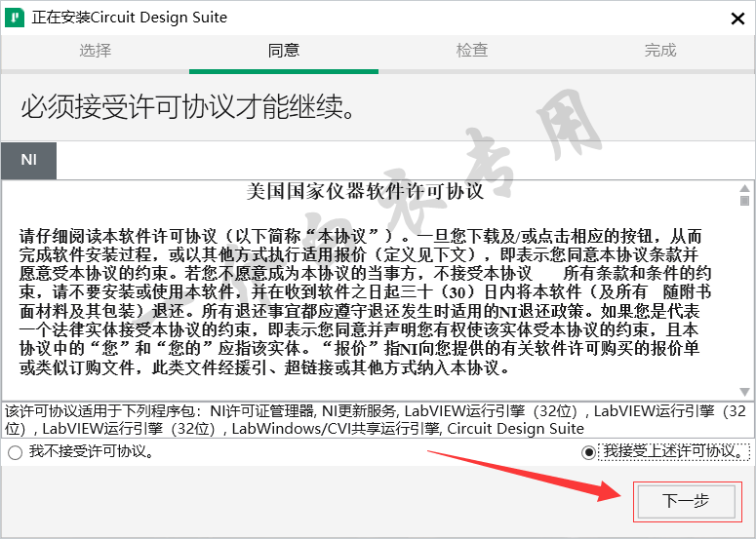Click the 下一步 button to continue
This screenshot has height=539, width=756.
[x=687, y=501]
